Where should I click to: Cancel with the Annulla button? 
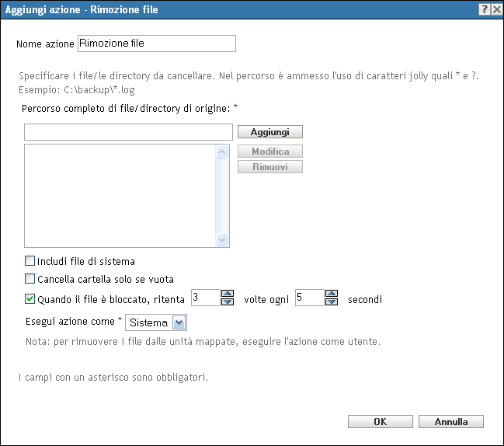(451, 422)
